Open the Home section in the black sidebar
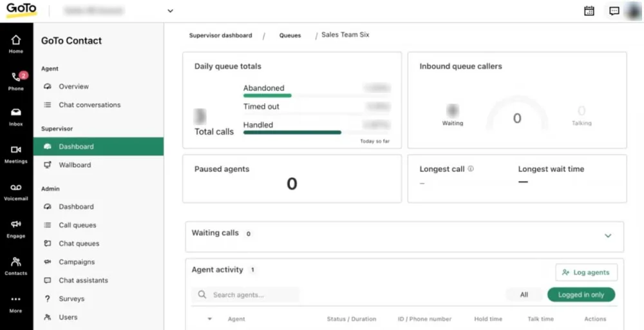Screen dimensions: 644x330 tap(16, 44)
